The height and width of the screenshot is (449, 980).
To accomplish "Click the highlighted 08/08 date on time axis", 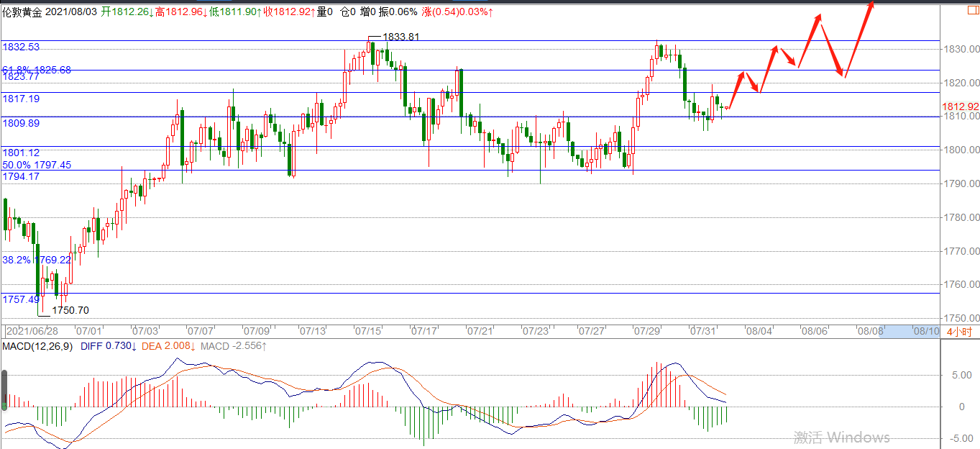I will (869, 332).
